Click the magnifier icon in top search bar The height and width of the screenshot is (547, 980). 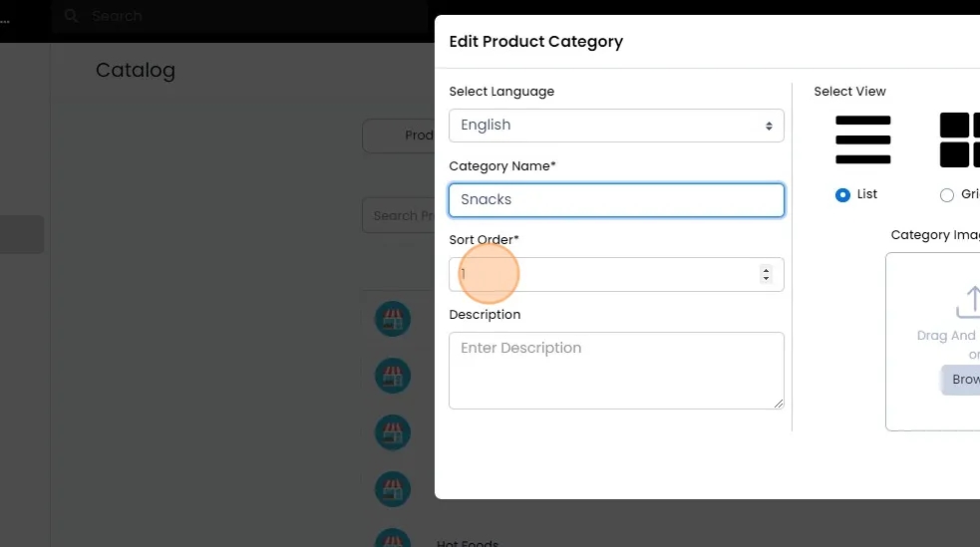[71, 16]
